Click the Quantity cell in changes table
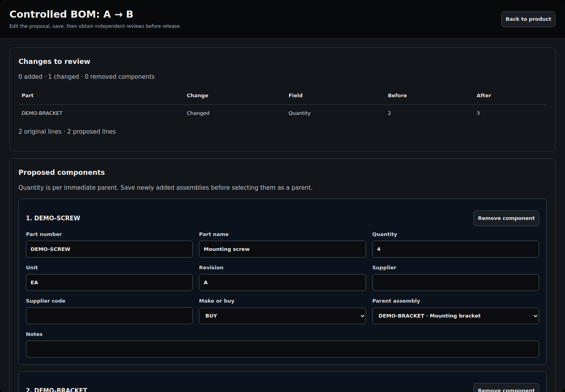Image resolution: width=565 pixels, height=392 pixels. click(x=299, y=113)
